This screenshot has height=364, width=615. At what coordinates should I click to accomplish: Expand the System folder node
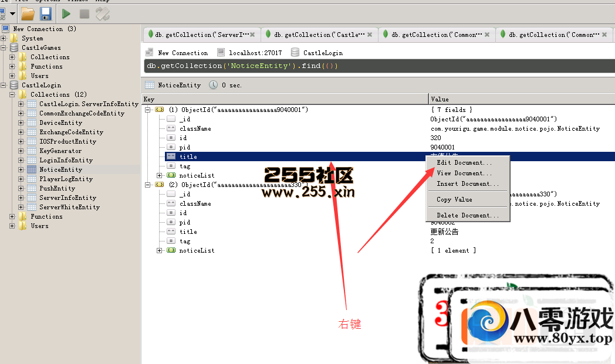coord(4,38)
